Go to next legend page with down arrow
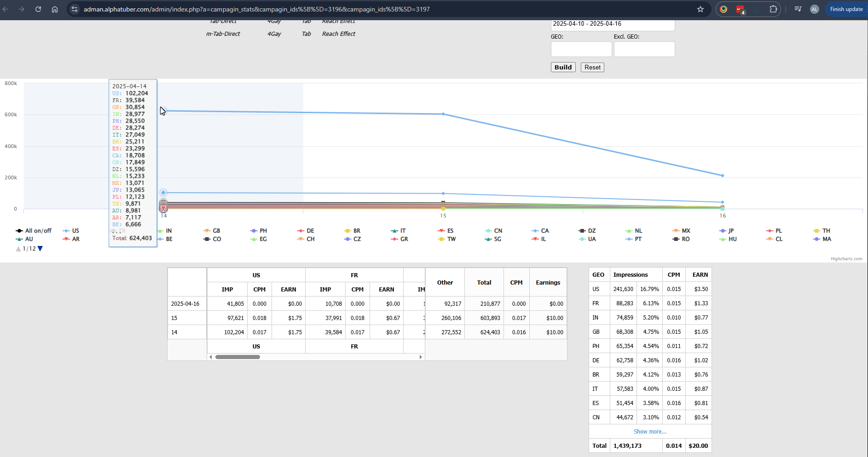The height and width of the screenshot is (457, 868). 40,249
